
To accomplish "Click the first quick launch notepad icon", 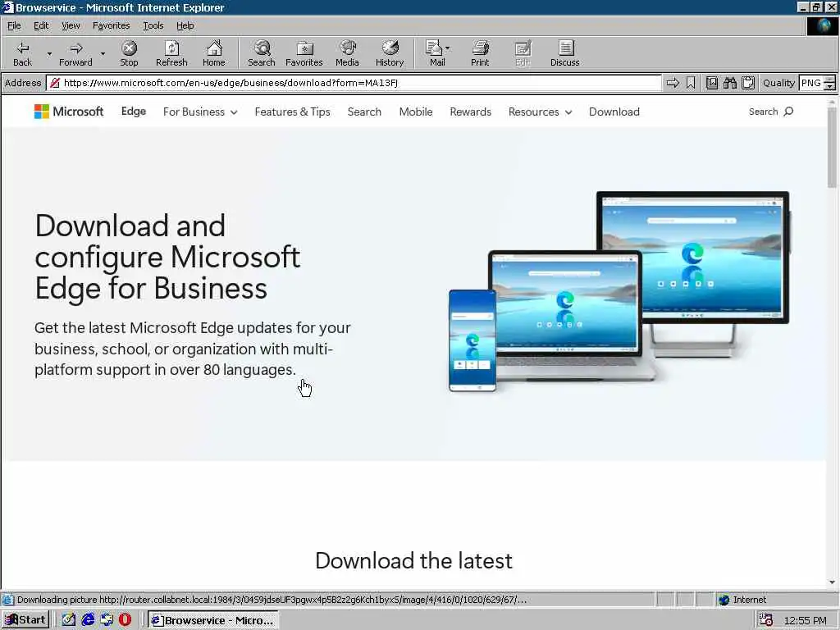I will click(x=69, y=620).
